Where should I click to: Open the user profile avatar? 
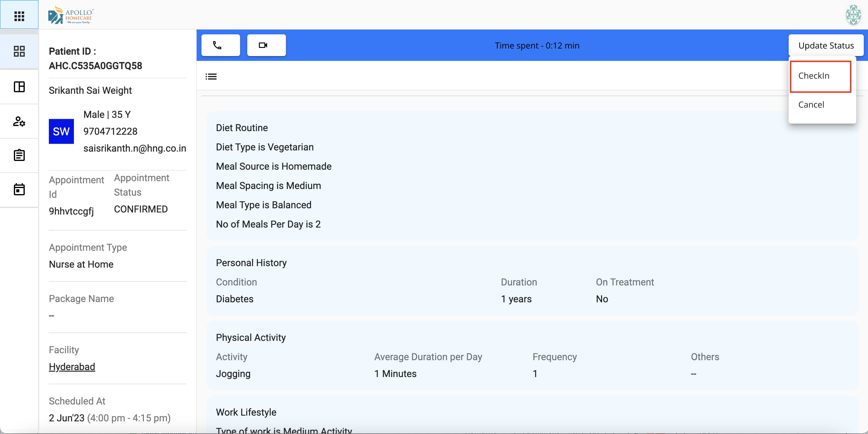tap(853, 15)
